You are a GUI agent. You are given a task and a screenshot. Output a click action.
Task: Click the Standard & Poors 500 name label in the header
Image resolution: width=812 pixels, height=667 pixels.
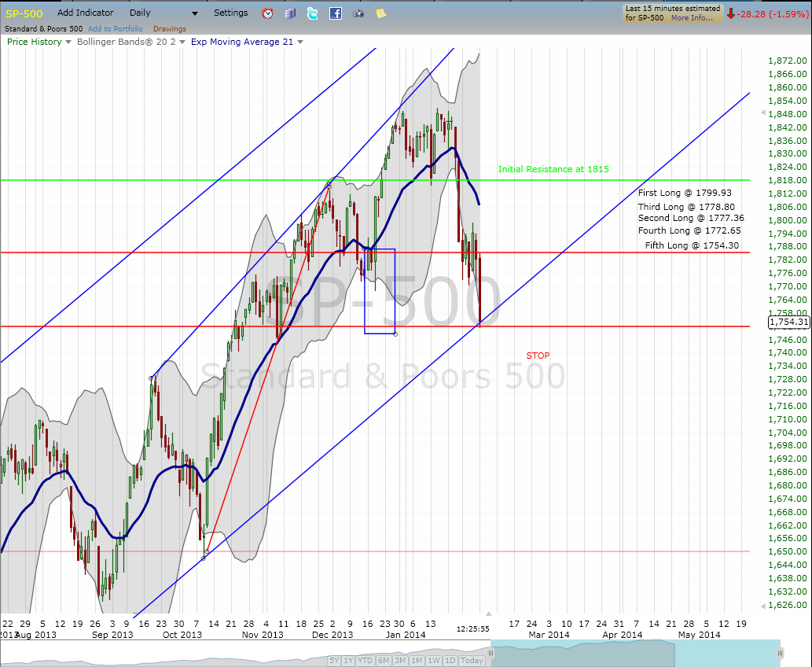tap(44, 29)
